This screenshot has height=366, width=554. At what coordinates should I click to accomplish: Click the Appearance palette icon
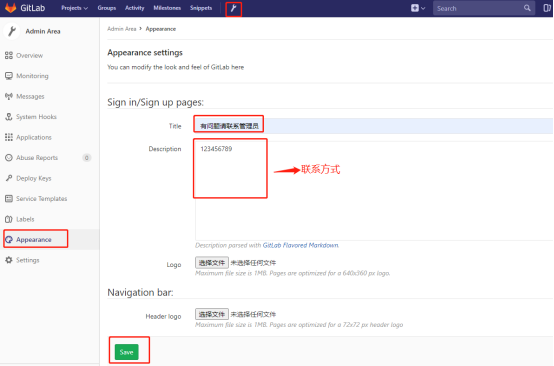(9, 240)
